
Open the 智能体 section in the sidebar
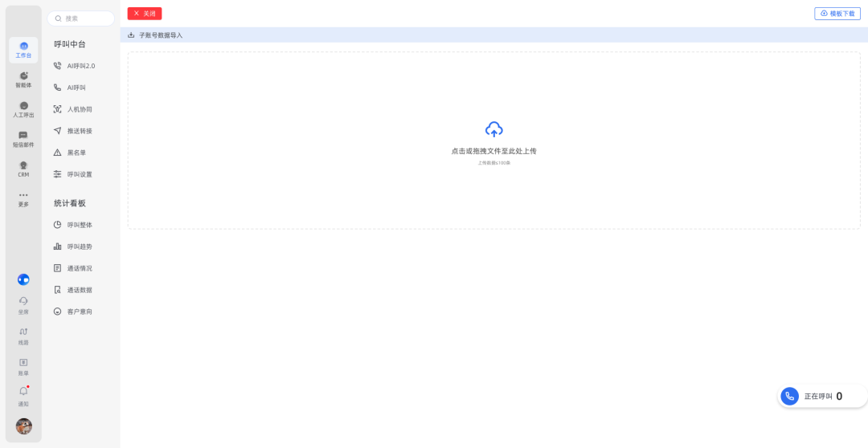pyautogui.click(x=23, y=79)
